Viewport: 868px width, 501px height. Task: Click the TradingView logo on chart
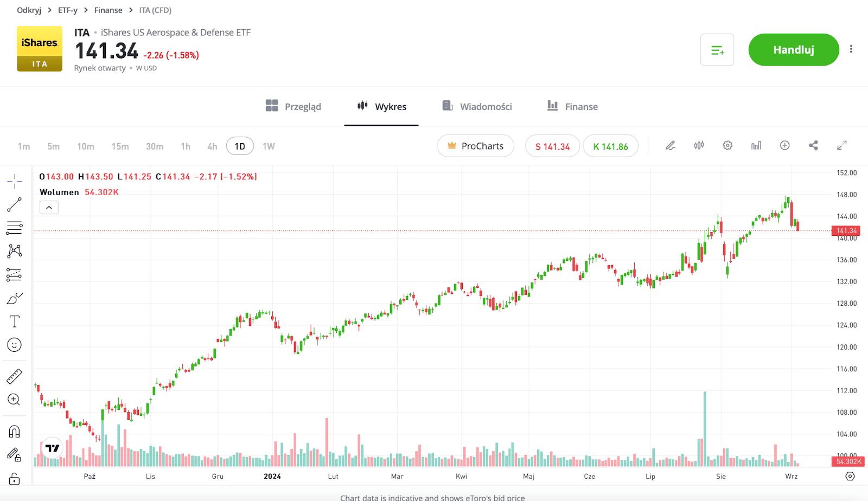(53, 448)
